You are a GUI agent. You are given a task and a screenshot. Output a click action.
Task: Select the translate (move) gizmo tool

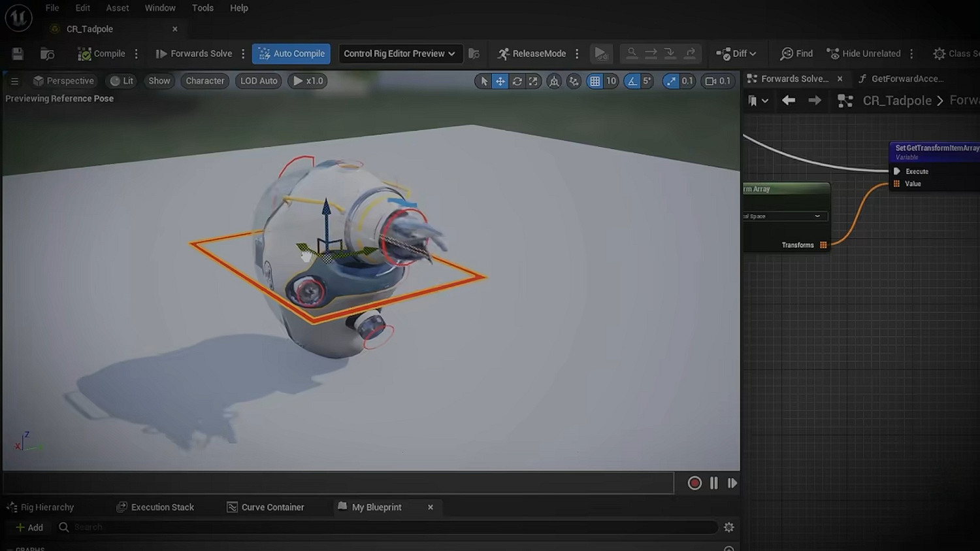coord(500,81)
